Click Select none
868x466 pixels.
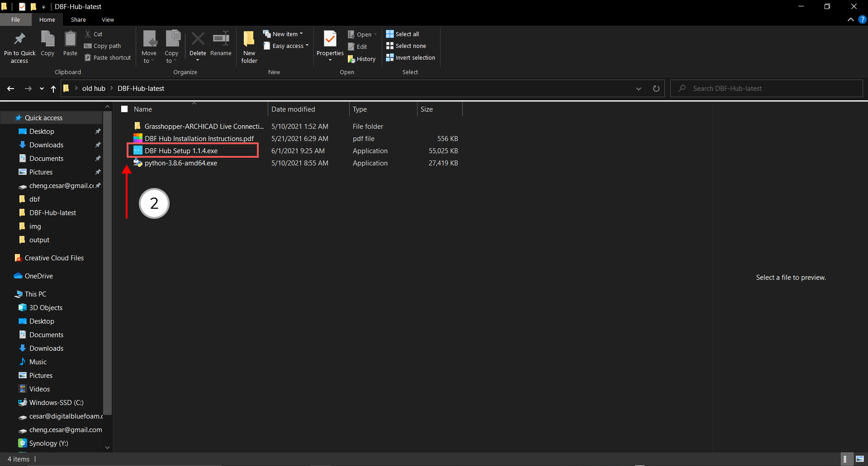[406, 46]
